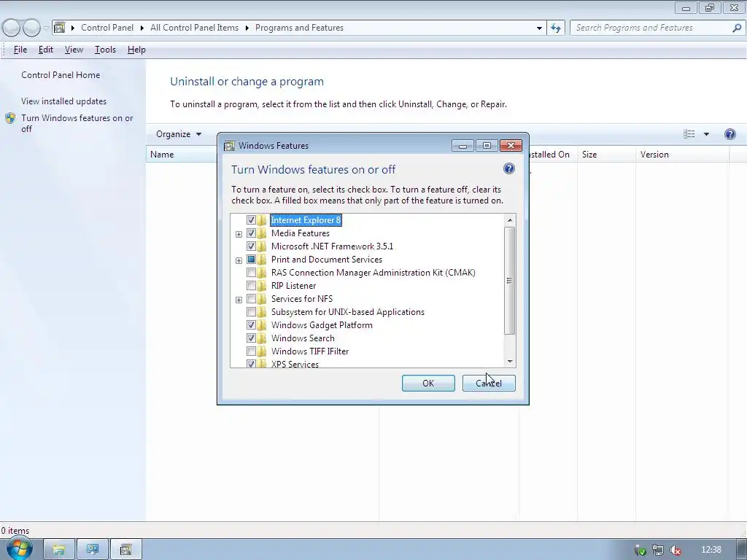Click the features list scrollbar thumb

tap(509, 281)
